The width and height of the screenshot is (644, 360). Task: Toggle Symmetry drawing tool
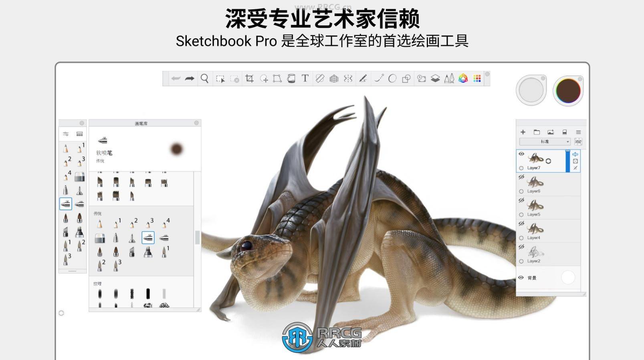click(348, 78)
